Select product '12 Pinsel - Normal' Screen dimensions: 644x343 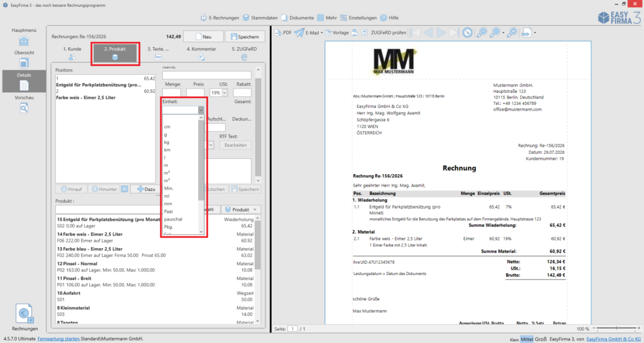(x=155, y=267)
